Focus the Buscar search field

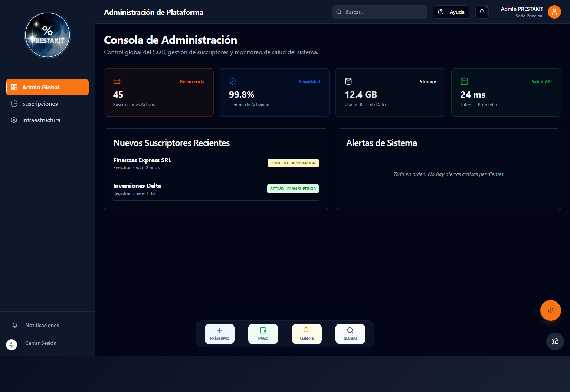pyautogui.click(x=379, y=12)
